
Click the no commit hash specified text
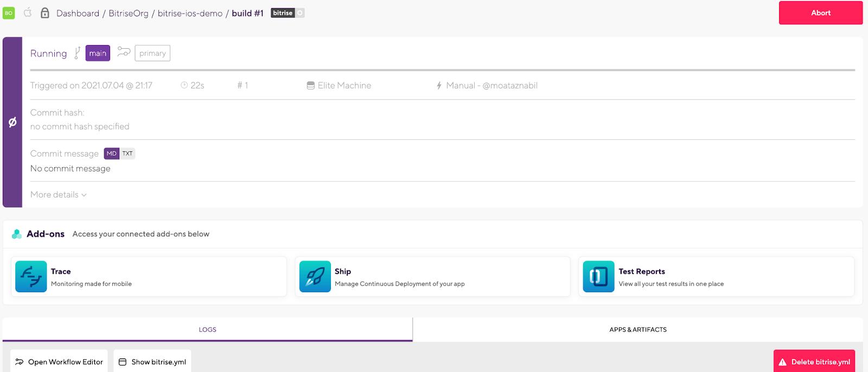point(80,126)
